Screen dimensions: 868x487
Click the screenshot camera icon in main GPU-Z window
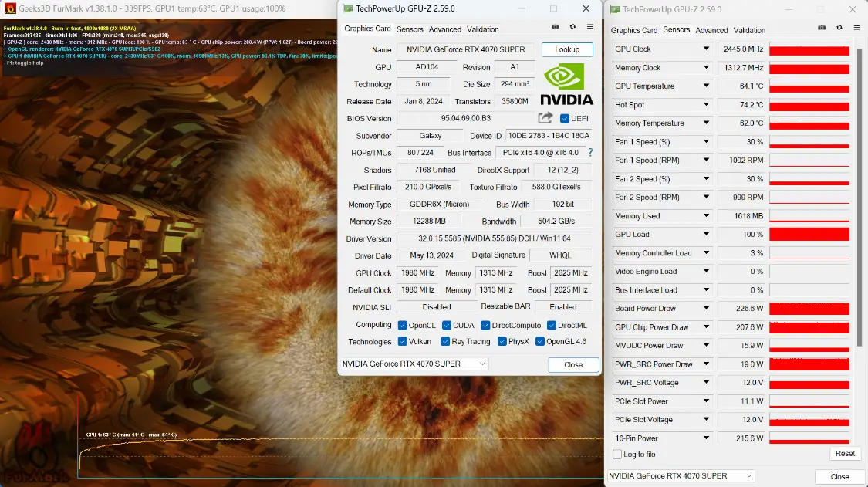(x=555, y=26)
